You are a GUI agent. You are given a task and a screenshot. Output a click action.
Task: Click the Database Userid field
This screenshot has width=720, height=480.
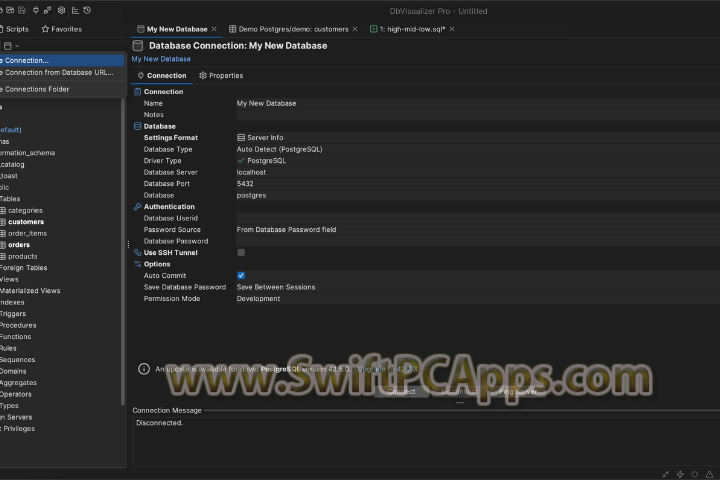click(478, 218)
